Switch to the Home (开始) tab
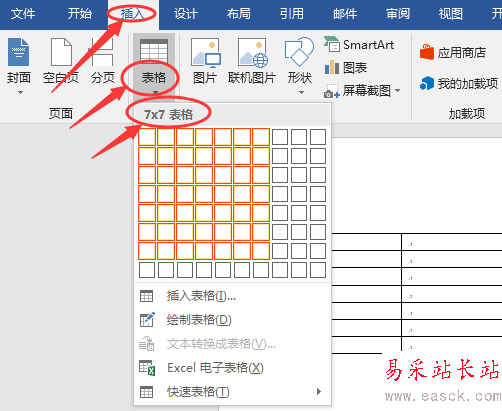This screenshot has width=502, height=411. pyautogui.click(x=79, y=14)
